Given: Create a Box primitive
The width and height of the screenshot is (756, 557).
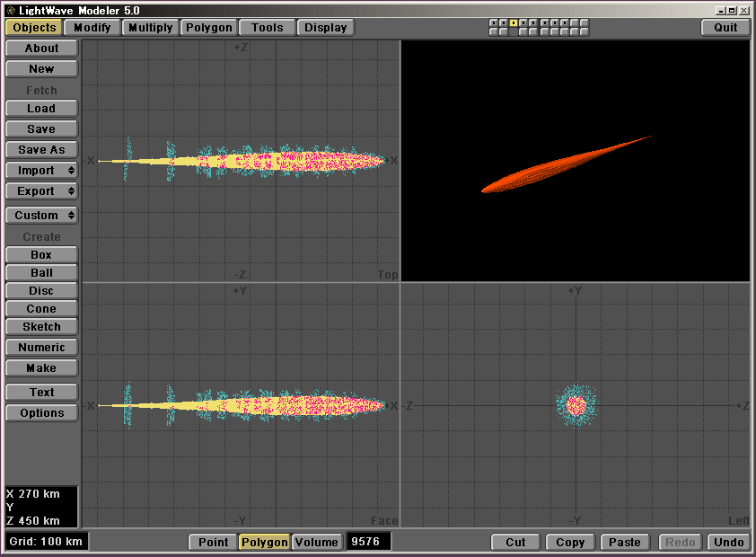Looking at the screenshot, I should tap(41, 255).
